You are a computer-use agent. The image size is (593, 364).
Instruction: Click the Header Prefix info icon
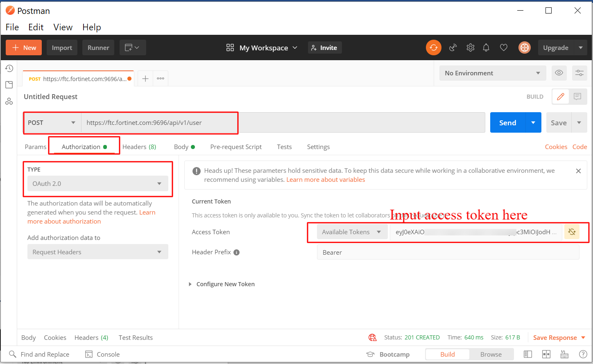[x=236, y=252]
